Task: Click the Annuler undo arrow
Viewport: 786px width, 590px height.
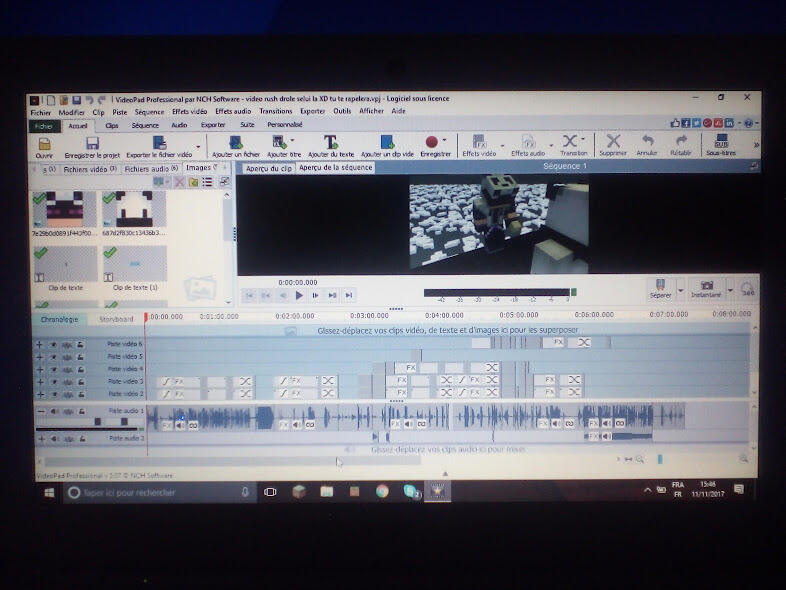Action: pyautogui.click(x=647, y=142)
